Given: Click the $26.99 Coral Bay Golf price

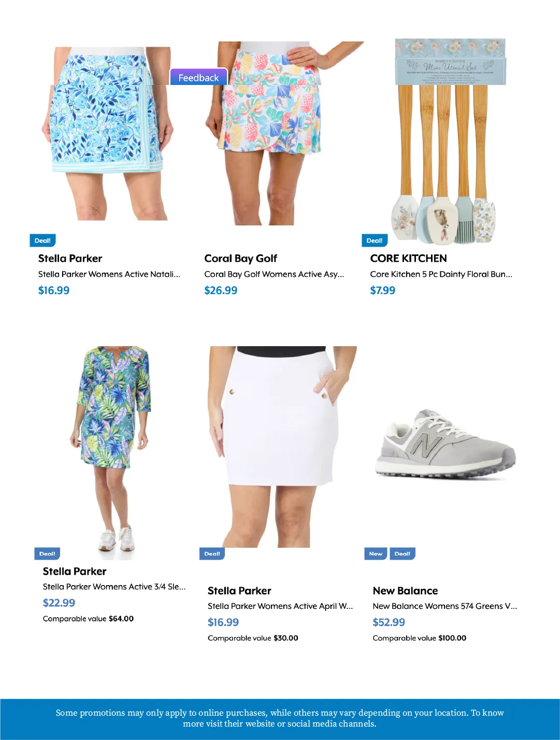Looking at the screenshot, I should click(221, 290).
